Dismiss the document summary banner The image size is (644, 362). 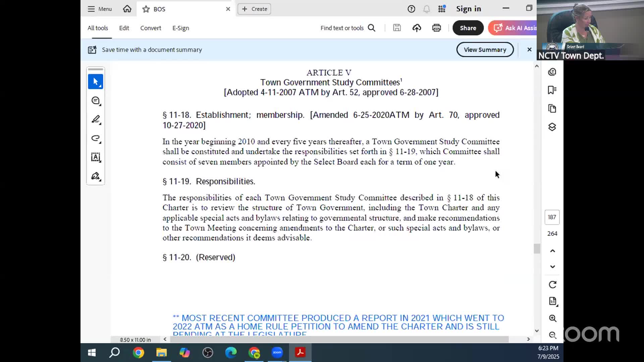(x=529, y=50)
